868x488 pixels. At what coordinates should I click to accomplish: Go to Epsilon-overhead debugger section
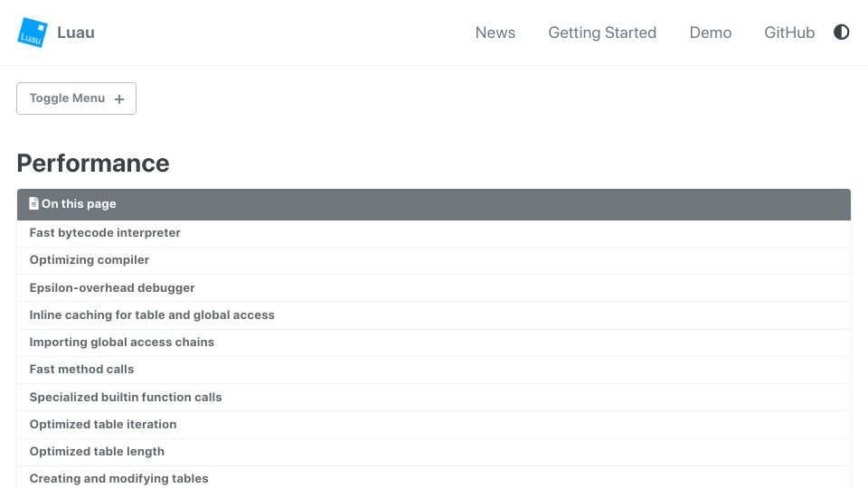coord(112,287)
